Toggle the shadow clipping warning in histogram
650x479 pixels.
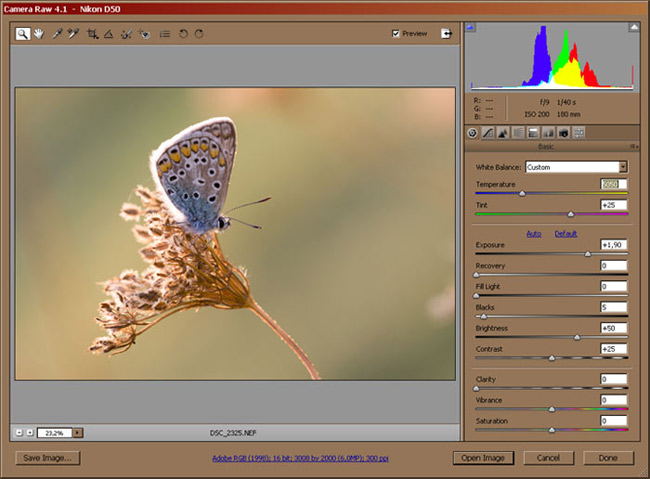tap(470, 27)
